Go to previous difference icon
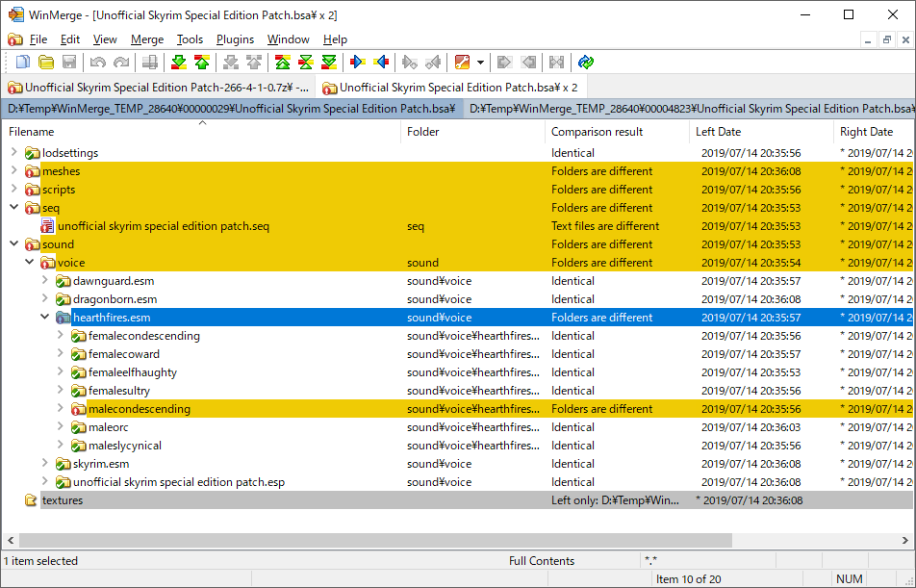The width and height of the screenshot is (916, 588). 201,63
